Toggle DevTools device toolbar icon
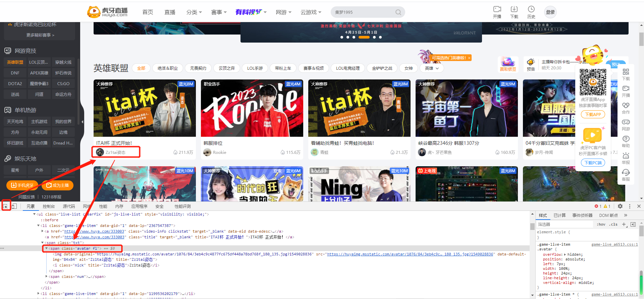This screenshot has height=299, width=644. pos(14,206)
